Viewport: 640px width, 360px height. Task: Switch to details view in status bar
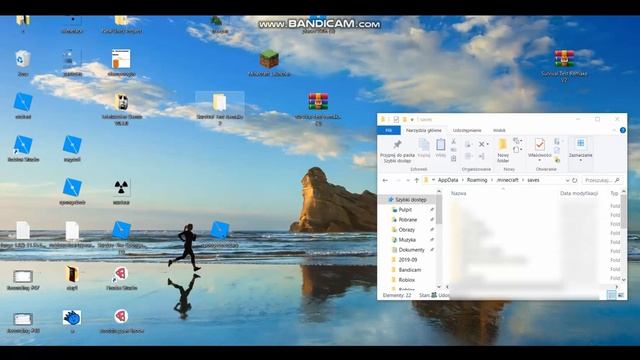(611, 295)
